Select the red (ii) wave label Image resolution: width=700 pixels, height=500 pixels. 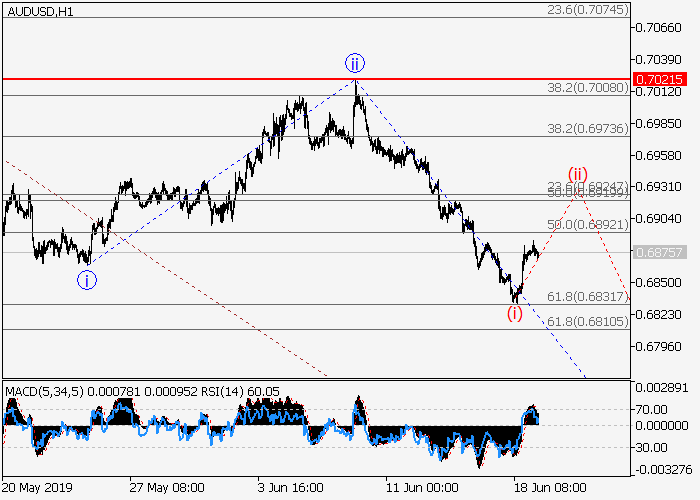click(x=577, y=173)
